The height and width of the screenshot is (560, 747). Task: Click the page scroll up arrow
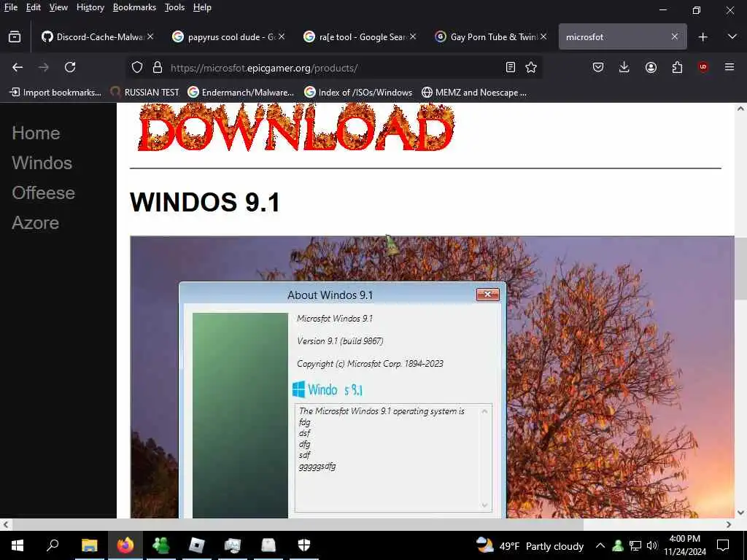point(740,109)
